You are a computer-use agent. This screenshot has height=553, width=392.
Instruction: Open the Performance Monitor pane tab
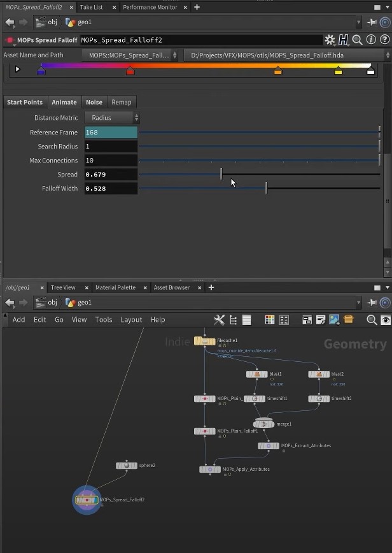(x=150, y=7)
